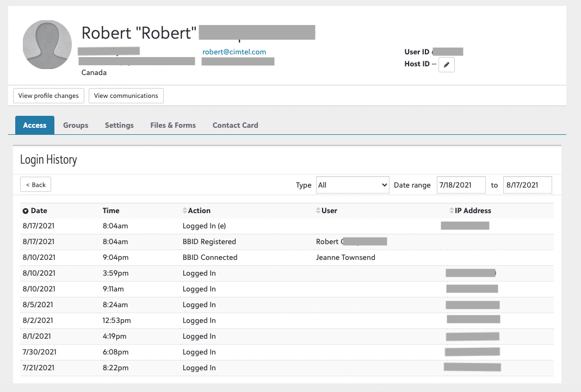Click the Time column header
This screenshot has width=581, height=392.
pos(111,211)
